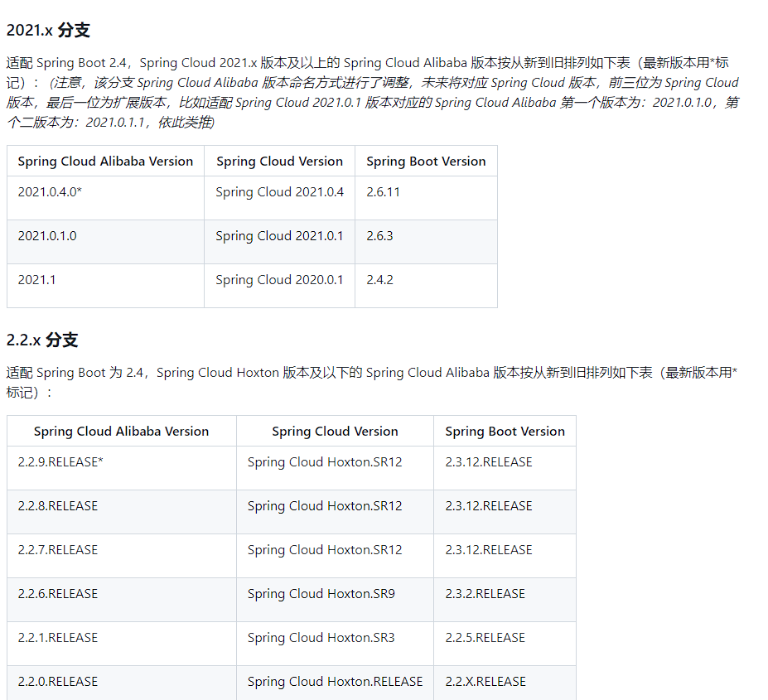Select cell "Spring Cloud 2021.0.1"

tap(280, 242)
